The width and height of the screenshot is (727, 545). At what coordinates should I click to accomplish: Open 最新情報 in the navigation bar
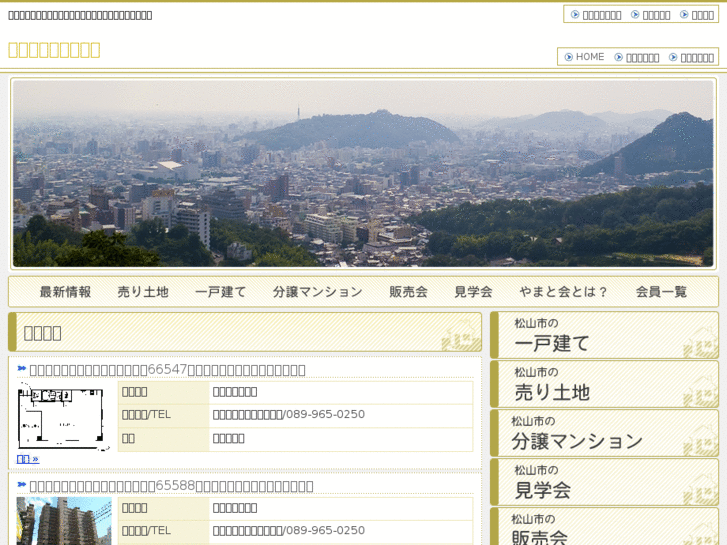click(x=65, y=292)
